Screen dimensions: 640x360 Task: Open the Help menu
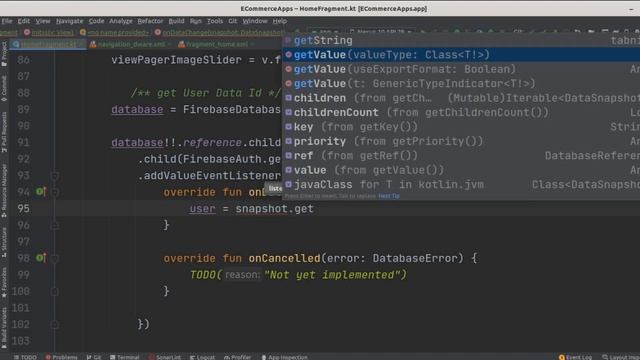coord(280,21)
